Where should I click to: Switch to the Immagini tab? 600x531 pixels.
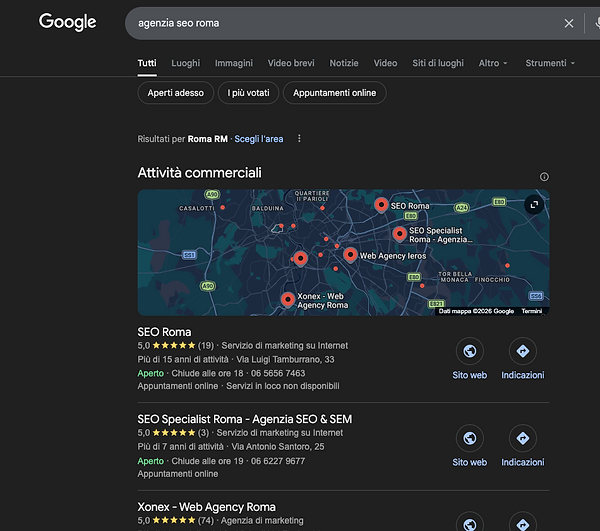[234, 63]
